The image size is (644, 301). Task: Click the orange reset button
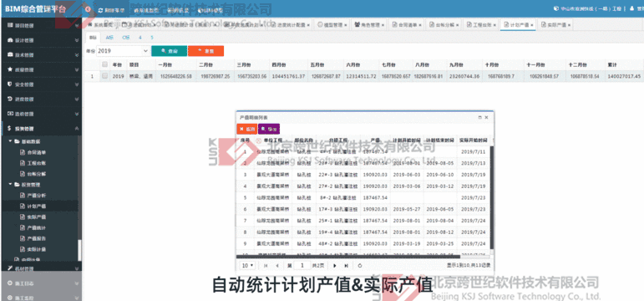pos(205,51)
